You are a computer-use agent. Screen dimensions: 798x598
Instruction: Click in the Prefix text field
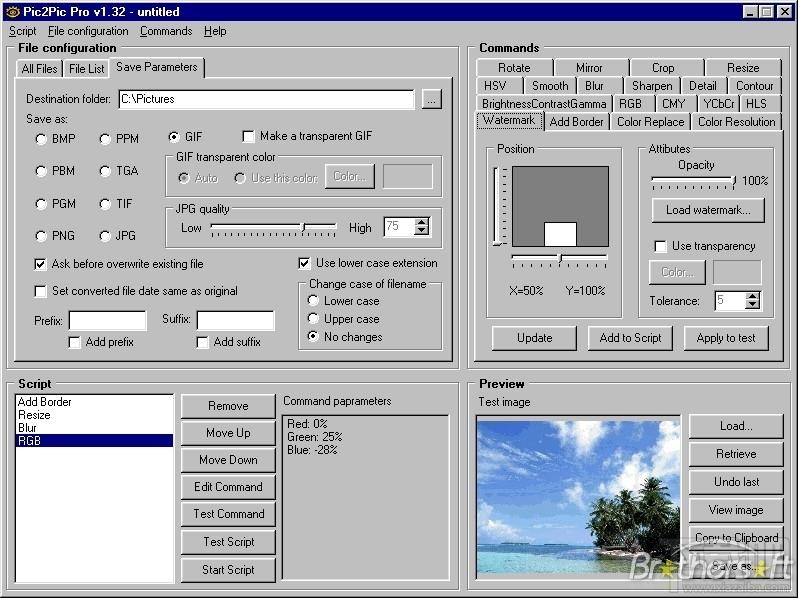click(107, 321)
